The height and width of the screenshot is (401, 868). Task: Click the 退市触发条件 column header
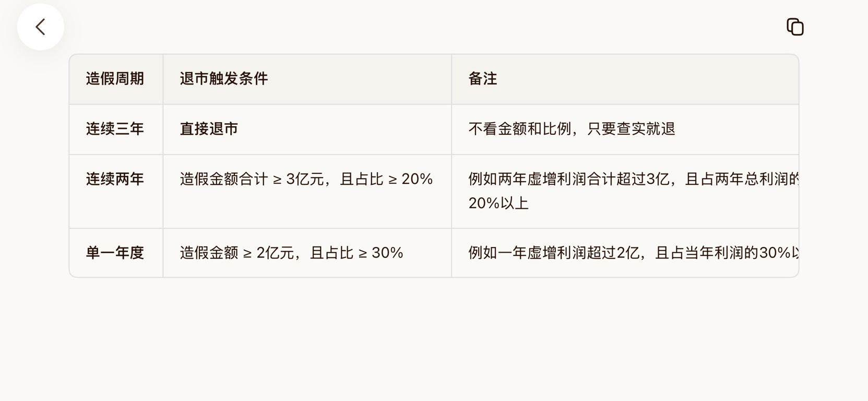click(223, 79)
